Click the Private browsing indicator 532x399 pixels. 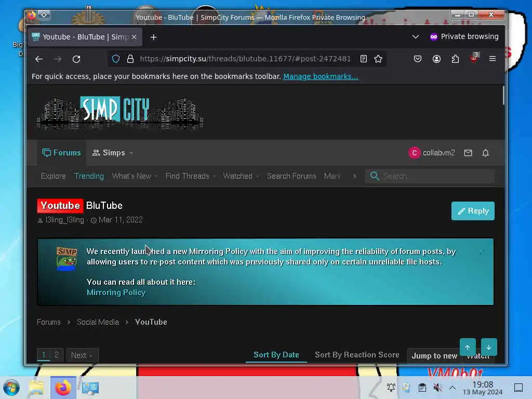464,37
